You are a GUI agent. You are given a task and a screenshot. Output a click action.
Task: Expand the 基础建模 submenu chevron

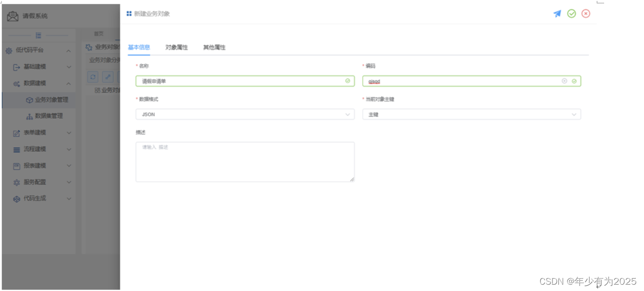69,67
